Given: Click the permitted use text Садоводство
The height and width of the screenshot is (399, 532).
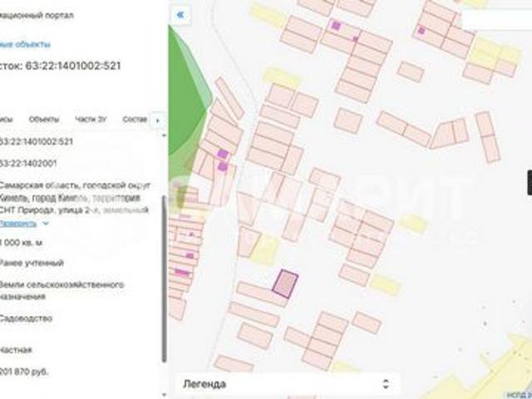Looking at the screenshot, I should 26,318.
